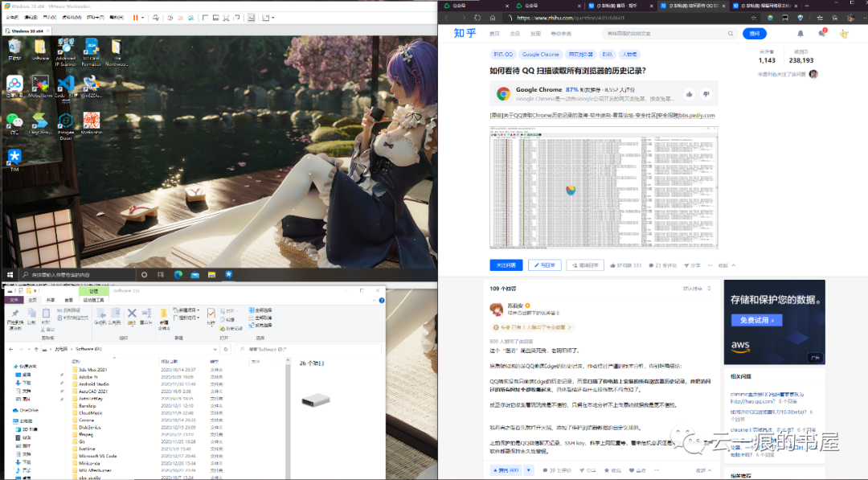Click Advanced IP Scanner desktop shortcut
Image resolution: width=868 pixels, height=480 pixels.
pyautogui.click(x=65, y=52)
